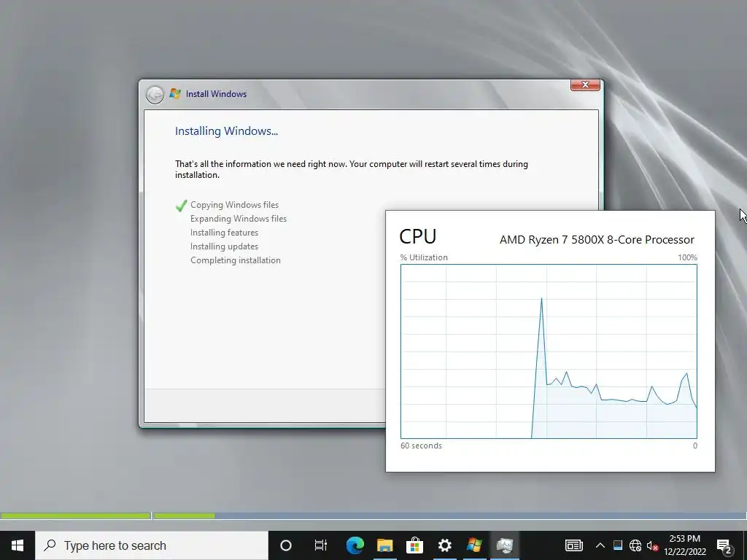Click the Windows flag icon in title bar
Screen dimensions: 747x560
pos(175,93)
